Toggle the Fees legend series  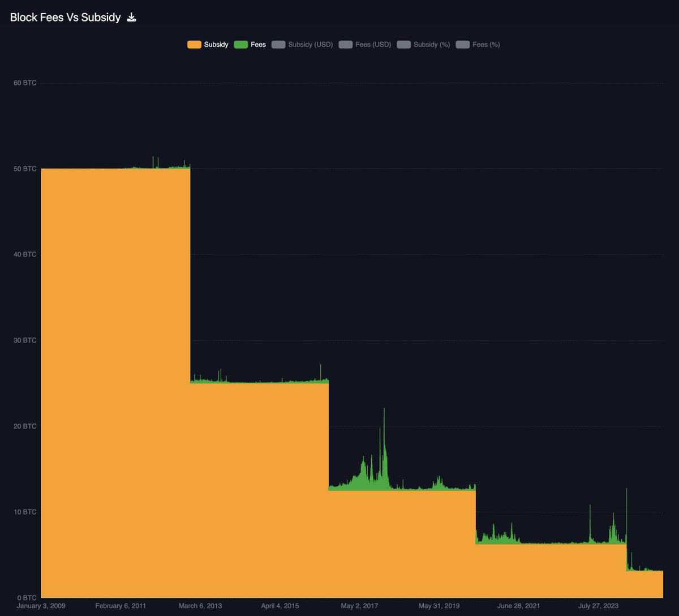coord(250,44)
